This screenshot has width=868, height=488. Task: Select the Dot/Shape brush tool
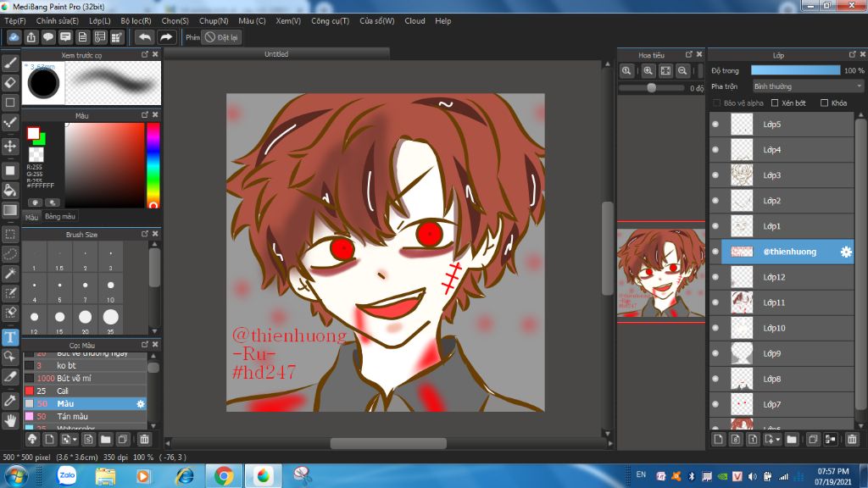tap(10, 103)
